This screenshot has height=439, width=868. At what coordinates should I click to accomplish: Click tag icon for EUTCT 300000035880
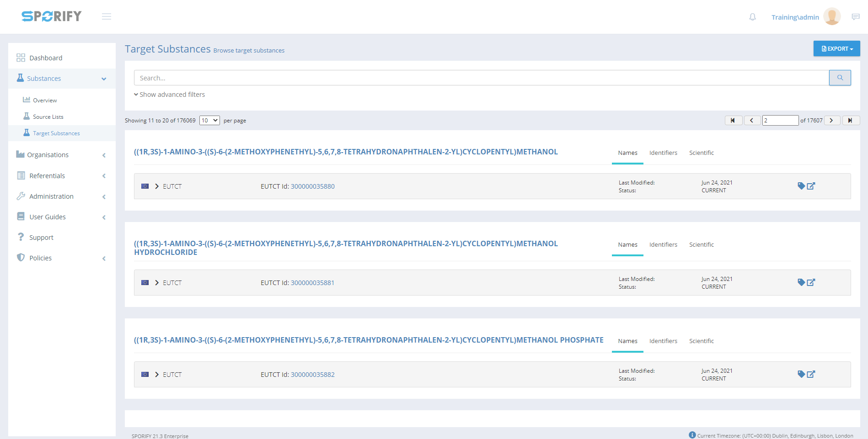coord(801,186)
